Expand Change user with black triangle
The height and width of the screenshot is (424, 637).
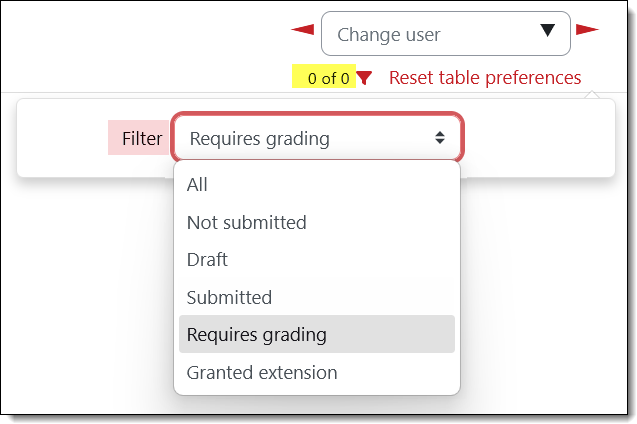pyautogui.click(x=547, y=31)
